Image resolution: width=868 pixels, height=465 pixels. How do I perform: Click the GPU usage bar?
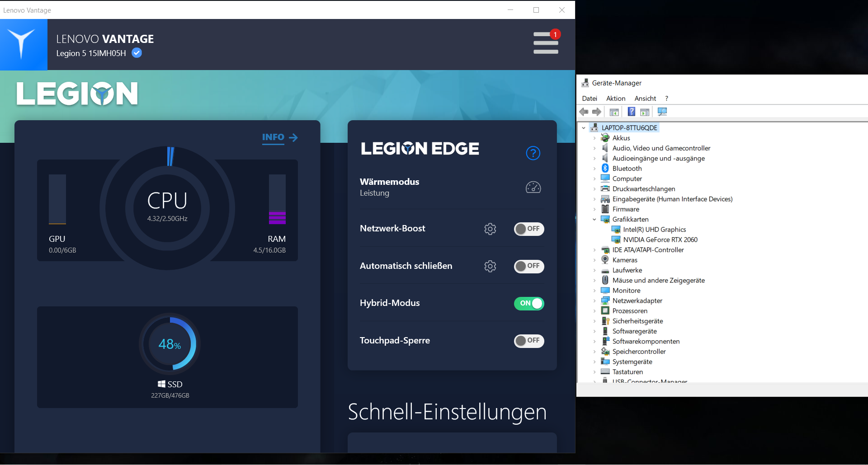pyautogui.click(x=57, y=199)
